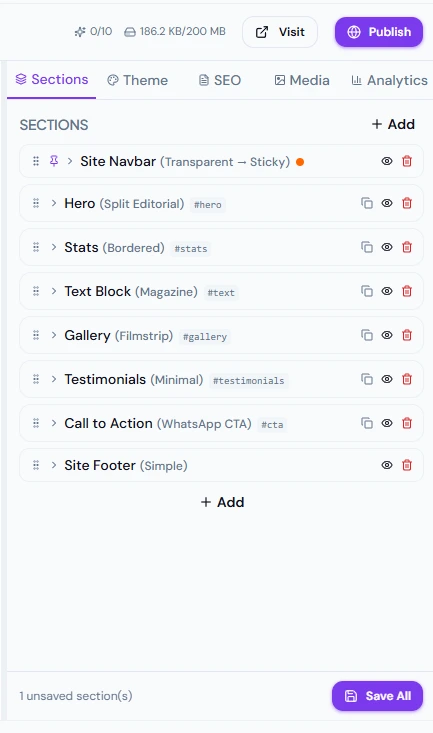Open the SEO tab

tap(220, 80)
